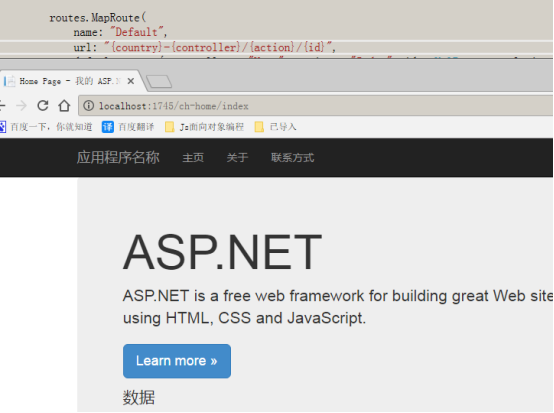This screenshot has width=554, height=413.
Task: Reload the page with the refresh icon
Action: tap(43, 106)
